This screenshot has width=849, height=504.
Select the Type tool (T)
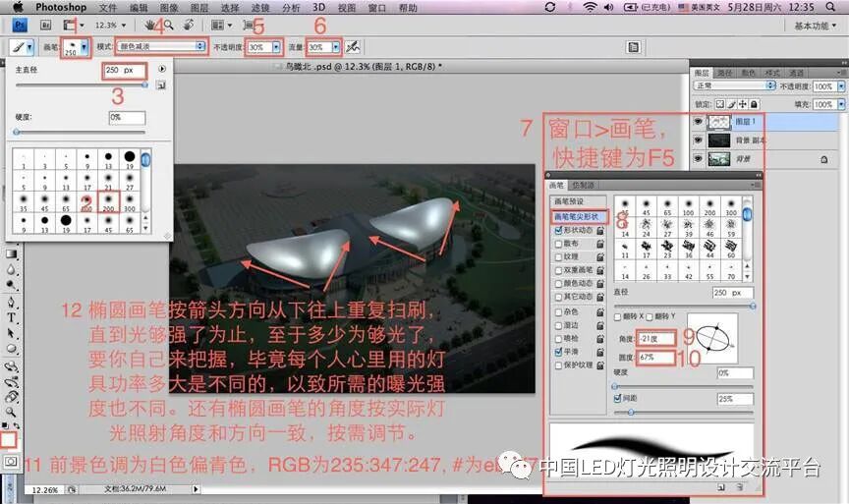pyautogui.click(x=11, y=317)
